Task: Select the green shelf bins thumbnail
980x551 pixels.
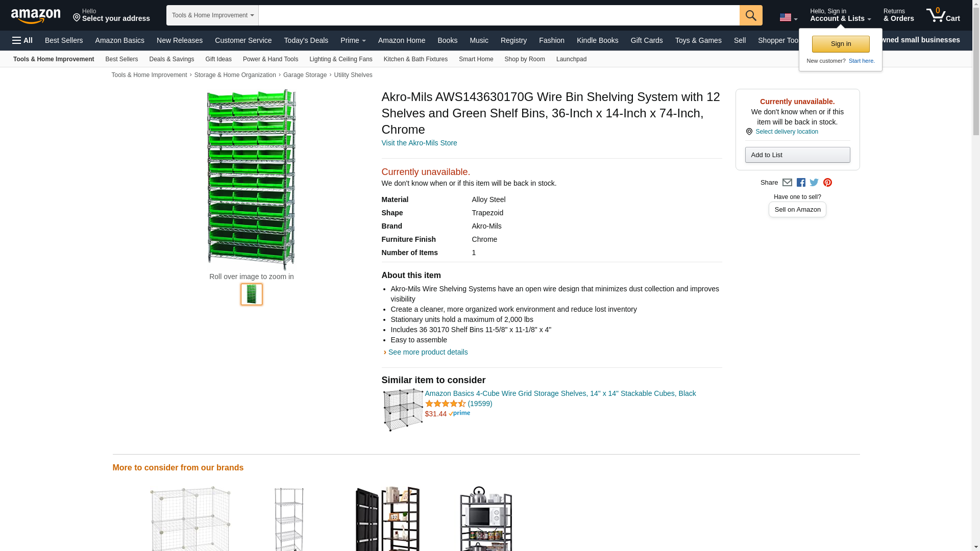Action: pyautogui.click(x=251, y=294)
